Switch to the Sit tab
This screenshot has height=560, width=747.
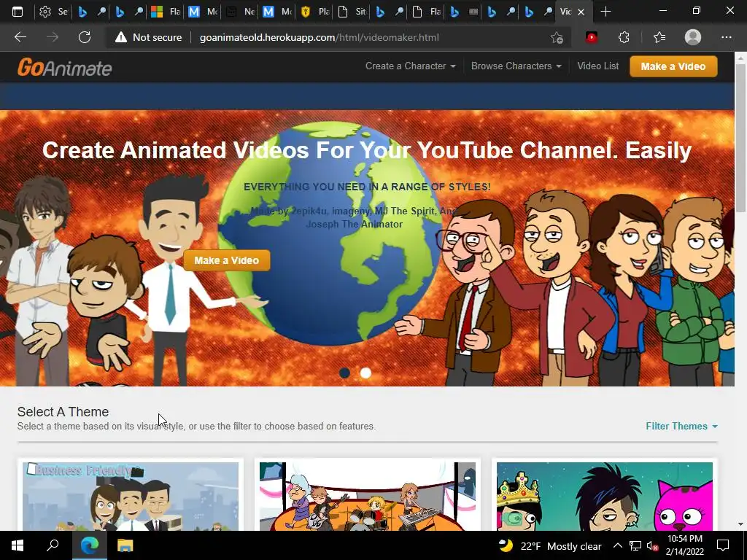tap(352, 12)
